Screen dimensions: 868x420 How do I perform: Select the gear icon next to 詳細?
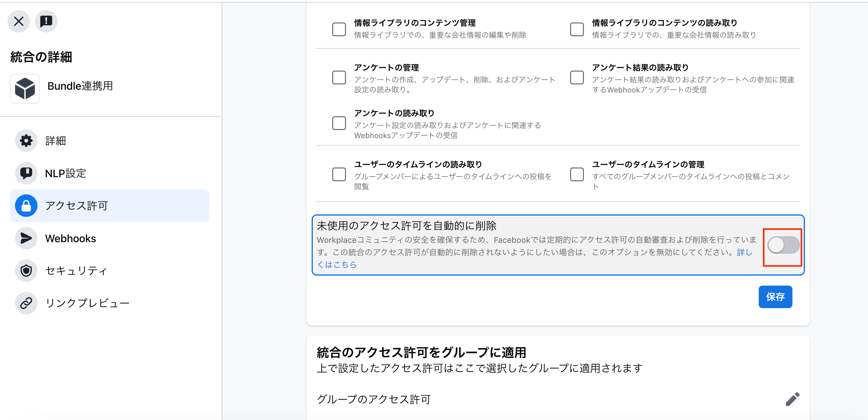26,140
